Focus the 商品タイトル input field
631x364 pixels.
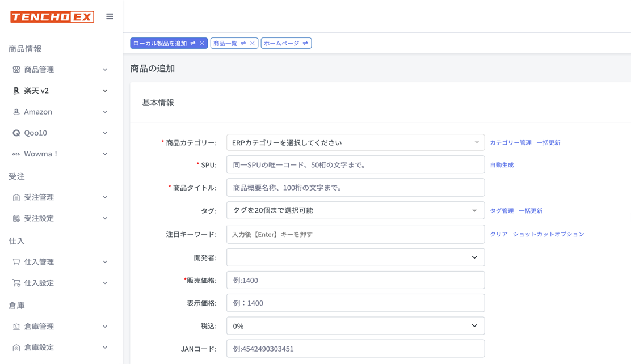[x=355, y=188]
